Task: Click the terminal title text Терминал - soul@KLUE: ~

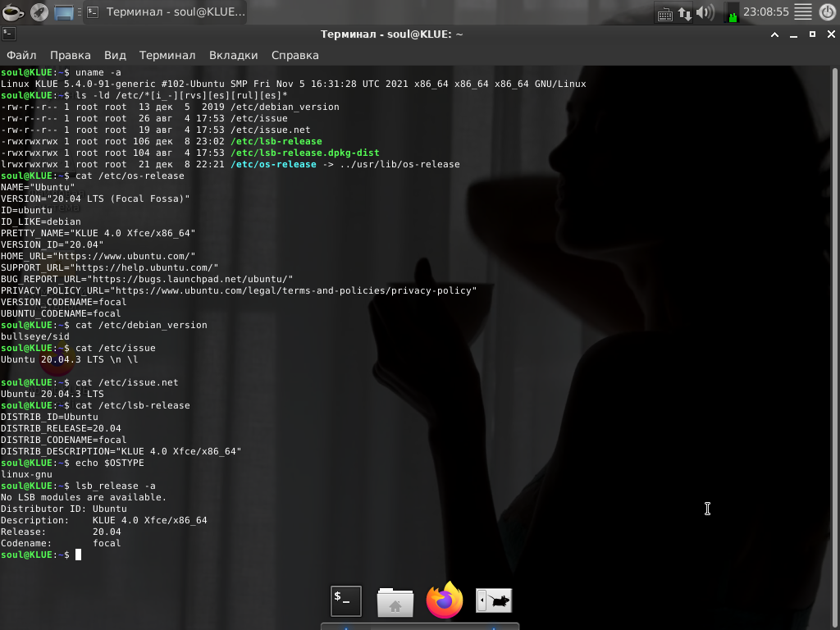Action: [391, 34]
